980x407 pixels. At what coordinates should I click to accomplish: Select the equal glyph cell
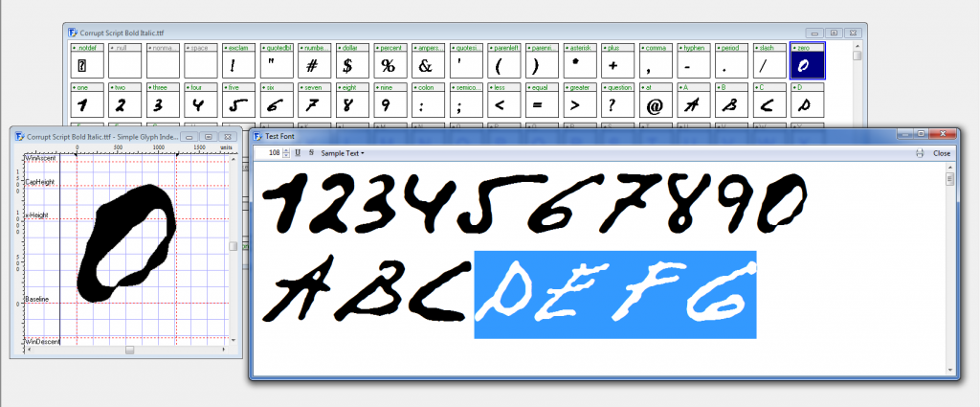[542, 100]
